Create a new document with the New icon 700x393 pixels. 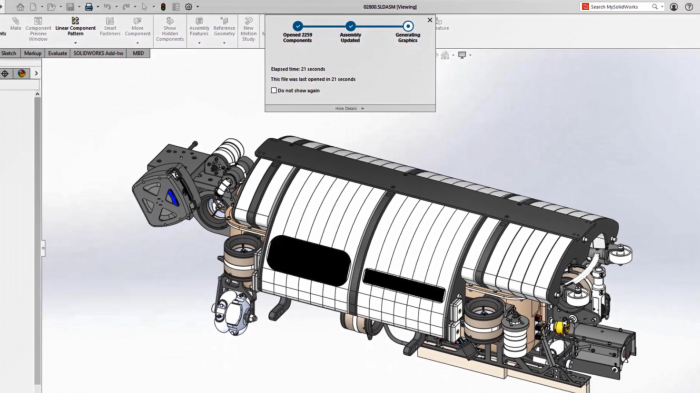pos(33,7)
